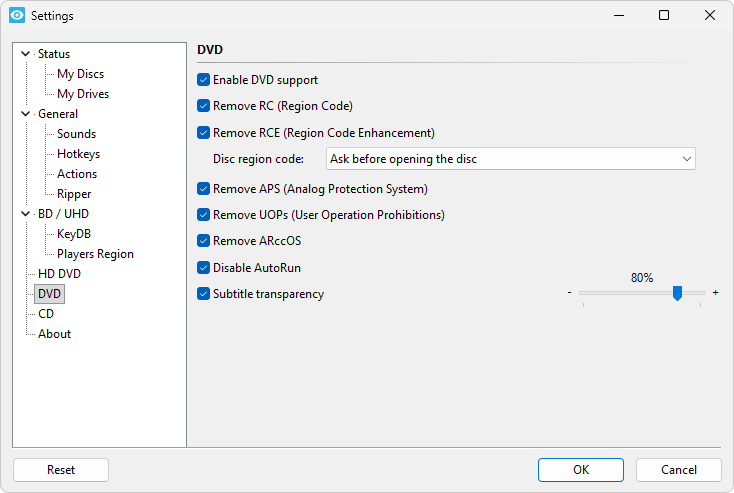The width and height of the screenshot is (734, 493).
Task: Toggle Remove RC (Region Code) checkbox
Action: [x=204, y=106]
